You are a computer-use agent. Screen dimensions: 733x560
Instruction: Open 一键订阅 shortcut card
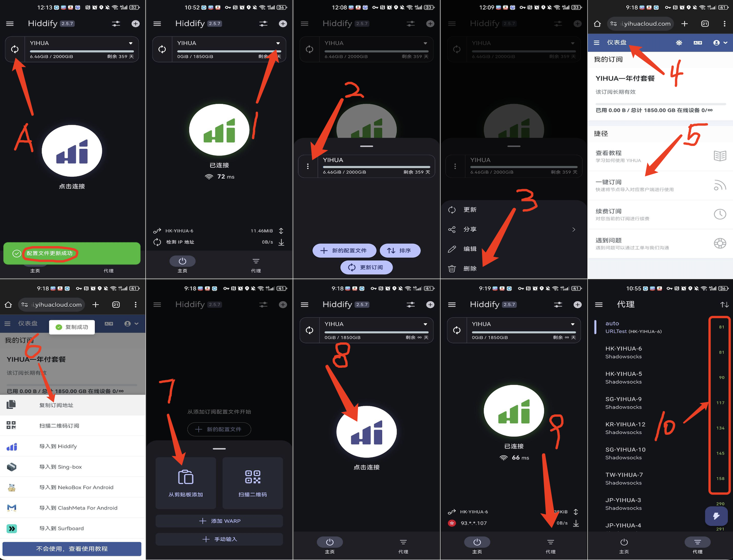click(660, 185)
